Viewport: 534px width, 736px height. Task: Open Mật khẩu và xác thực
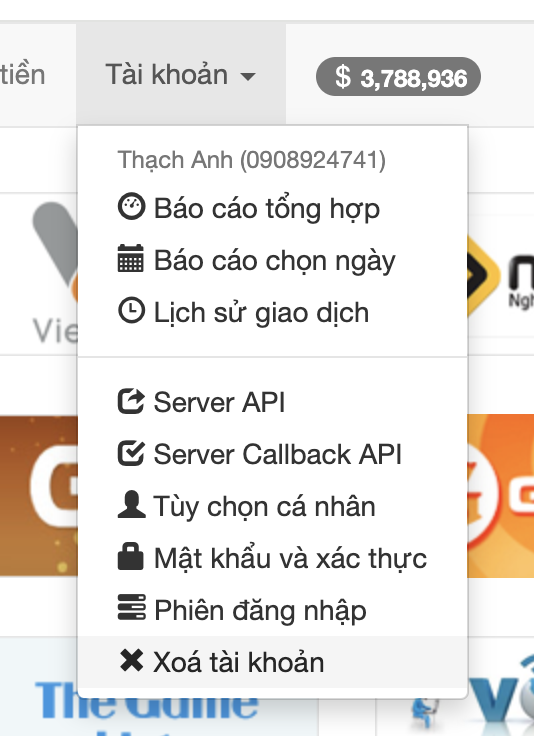[272, 558]
